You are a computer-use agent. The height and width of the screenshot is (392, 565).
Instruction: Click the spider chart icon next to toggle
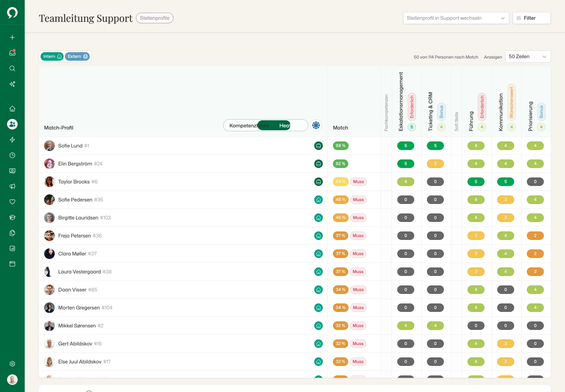[316, 125]
